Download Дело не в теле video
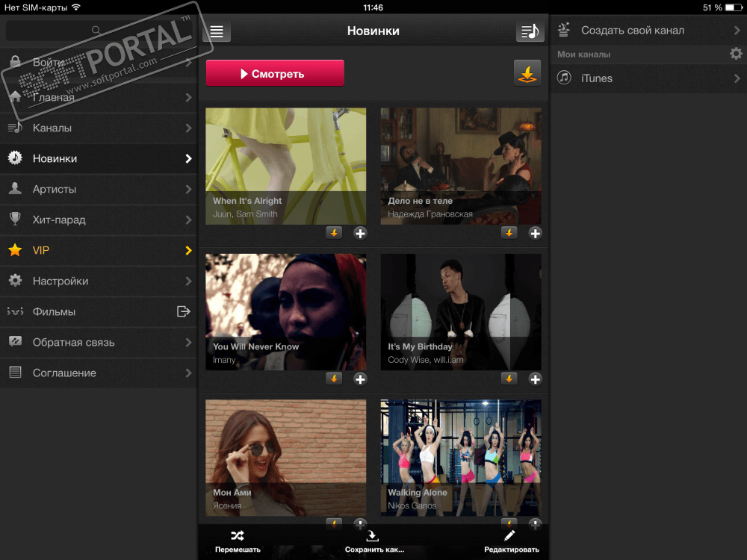Viewport: 747px width, 560px height. pyautogui.click(x=509, y=233)
